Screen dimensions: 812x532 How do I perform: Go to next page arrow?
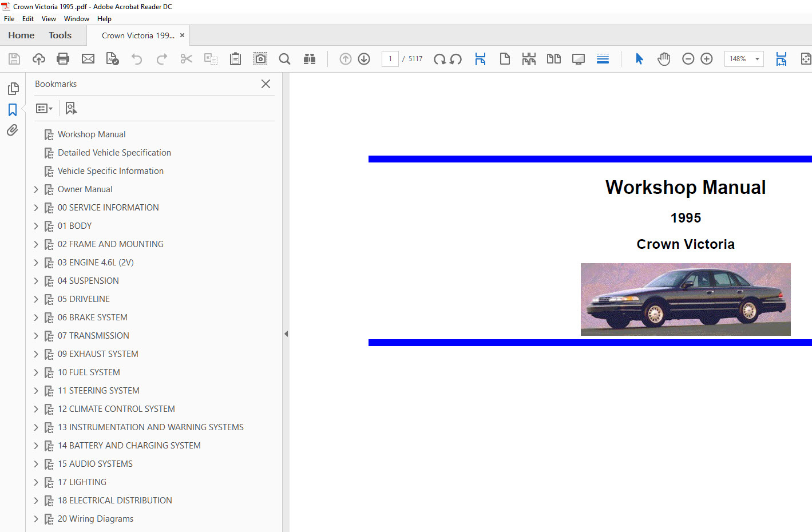click(x=364, y=59)
